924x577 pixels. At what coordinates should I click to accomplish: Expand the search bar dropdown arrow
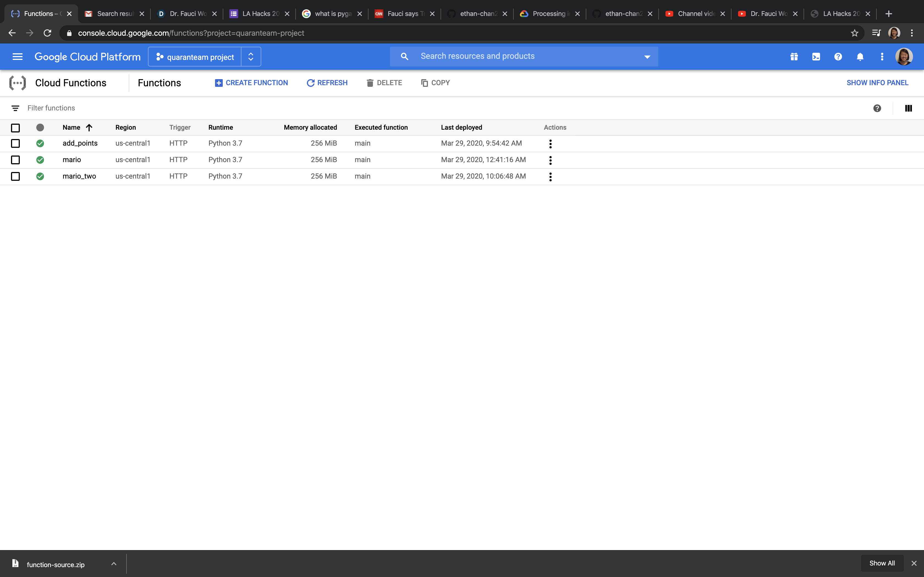point(647,57)
